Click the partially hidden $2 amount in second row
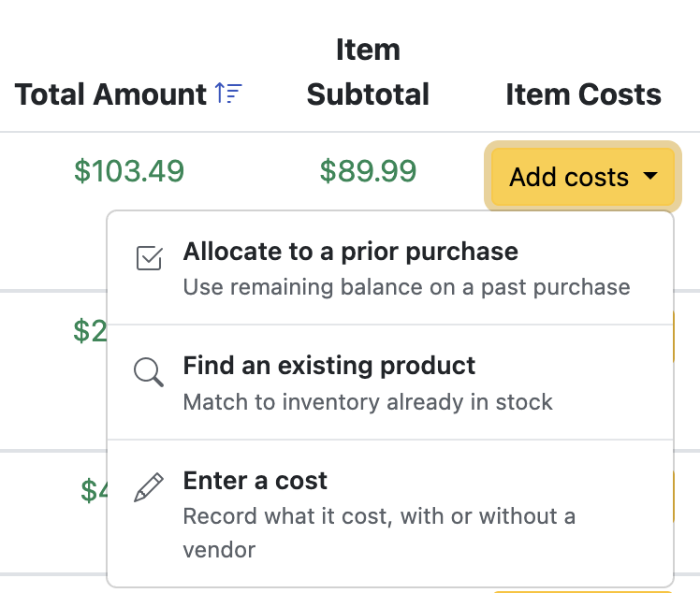Image resolution: width=700 pixels, height=593 pixels. coord(90,330)
